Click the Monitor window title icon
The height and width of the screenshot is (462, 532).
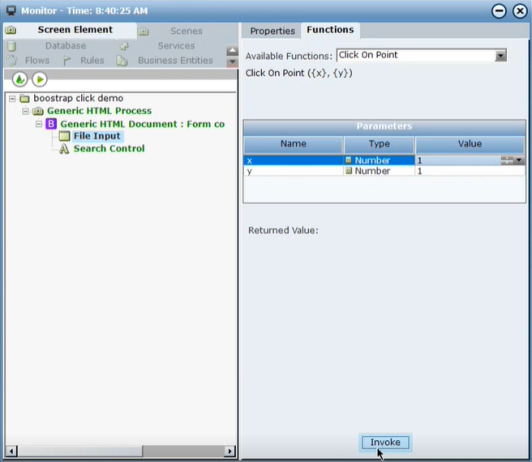[11, 11]
